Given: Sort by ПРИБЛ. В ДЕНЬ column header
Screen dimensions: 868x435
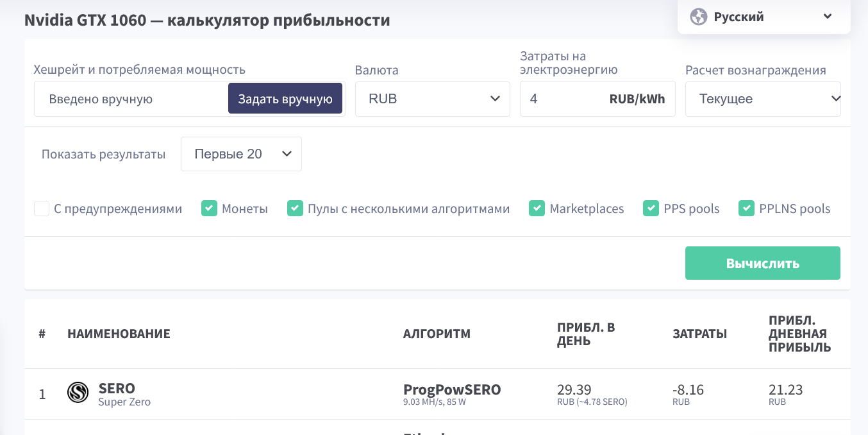Looking at the screenshot, I should click(586, 334).
